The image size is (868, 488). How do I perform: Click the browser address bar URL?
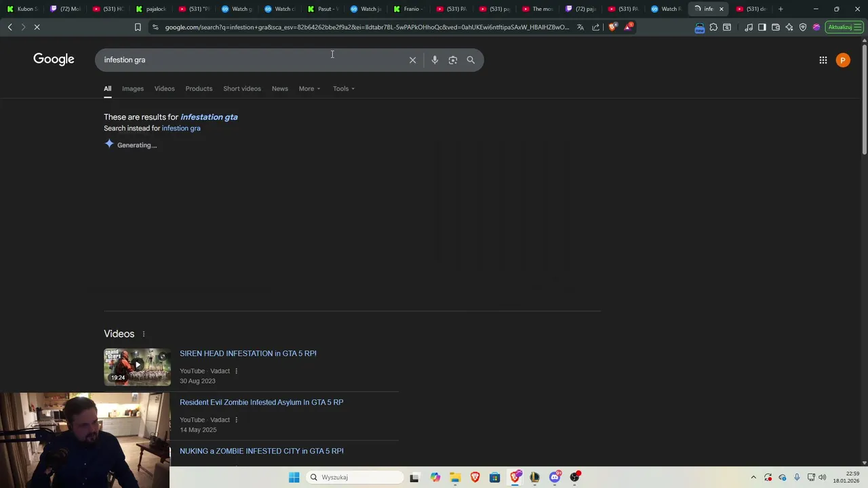(367, 27)
